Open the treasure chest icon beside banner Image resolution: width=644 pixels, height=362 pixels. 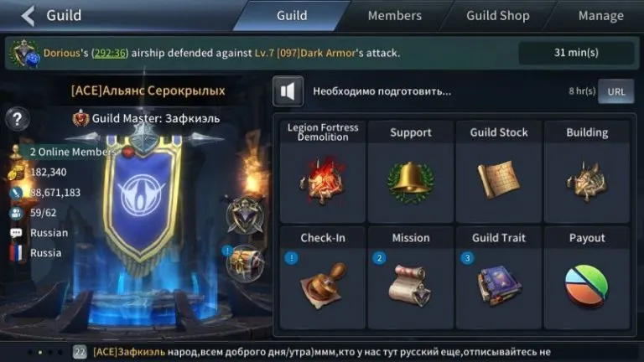[245, 263]
